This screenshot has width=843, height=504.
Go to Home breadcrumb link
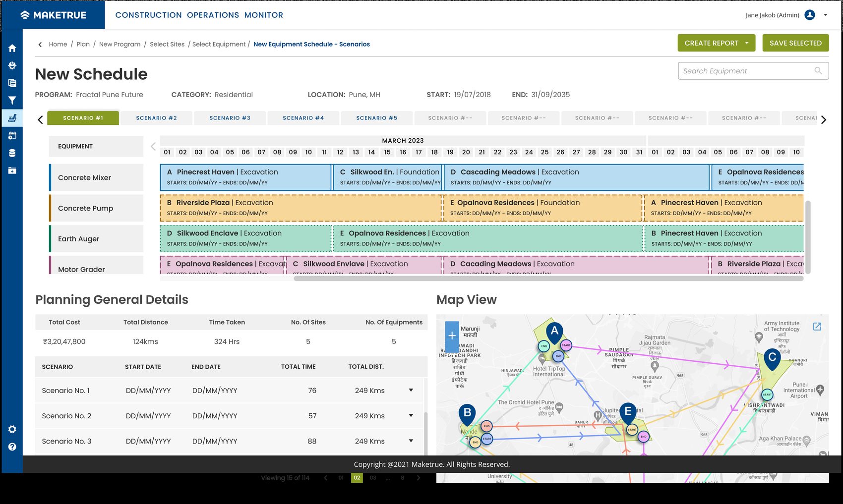pos(58,44)
